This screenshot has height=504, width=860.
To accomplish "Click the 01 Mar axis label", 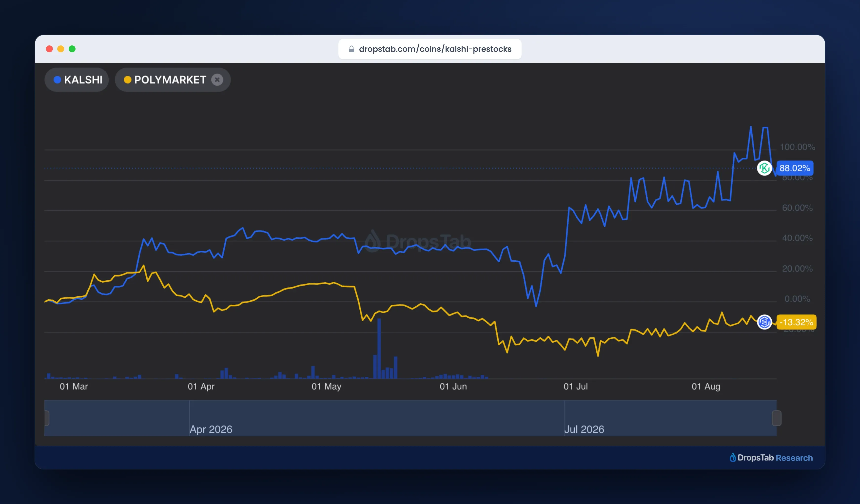I will (x=74, y=387).
